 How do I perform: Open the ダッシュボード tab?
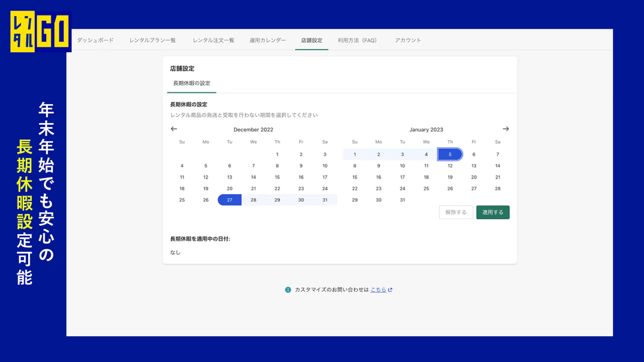coord(95,40)
